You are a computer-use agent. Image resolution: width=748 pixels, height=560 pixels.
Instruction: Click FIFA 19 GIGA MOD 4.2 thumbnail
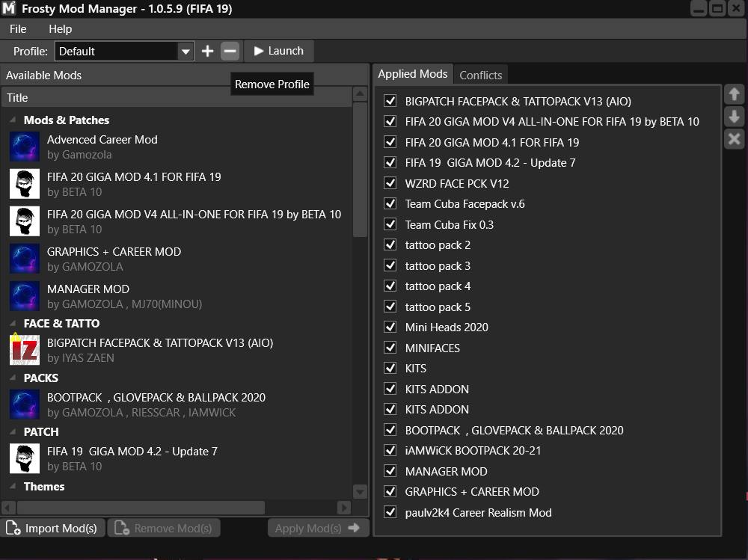pyautogui.click(x=25, y=458)
